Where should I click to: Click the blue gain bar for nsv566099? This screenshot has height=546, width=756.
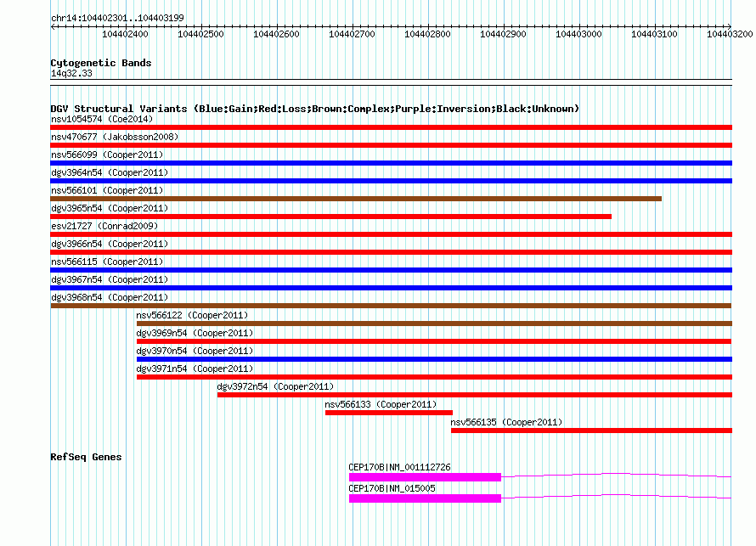[391, 163]
